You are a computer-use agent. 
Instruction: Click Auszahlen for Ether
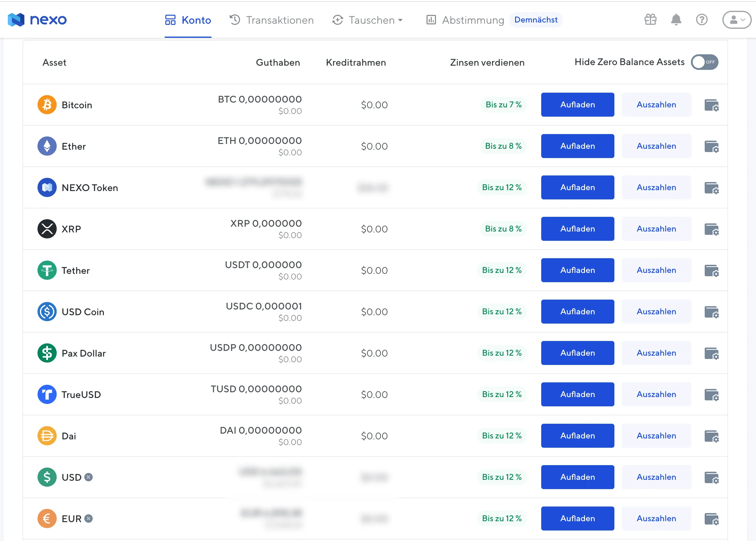[656, 146]
